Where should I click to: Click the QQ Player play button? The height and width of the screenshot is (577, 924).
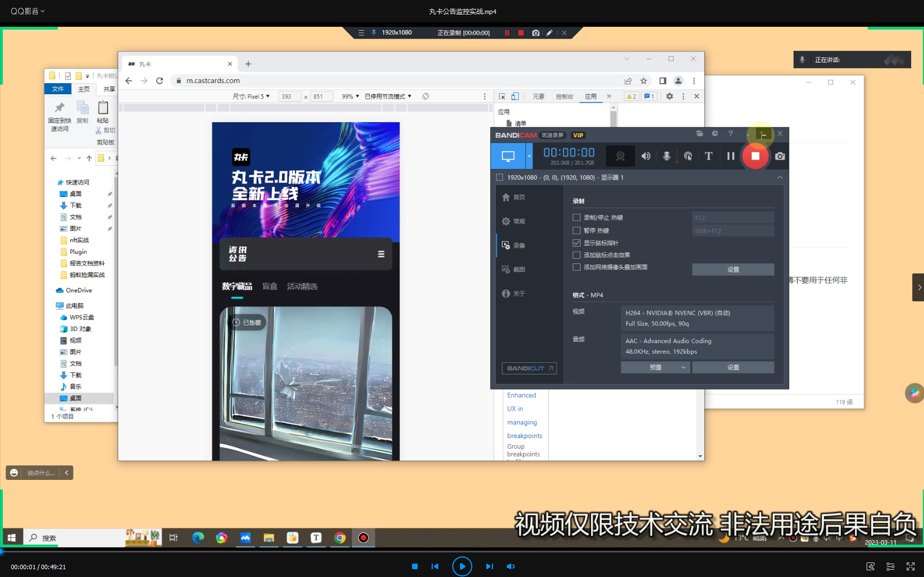462,566
